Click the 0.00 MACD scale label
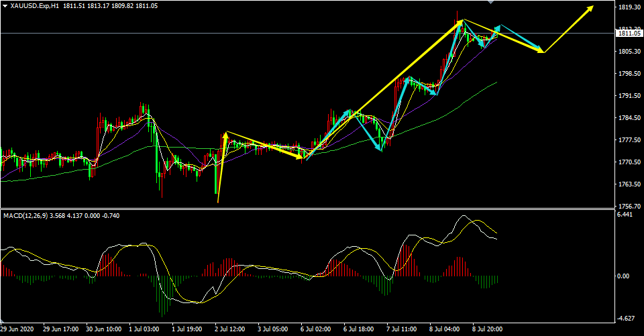Screen dimensions: 644x336 tap(623, 276)
